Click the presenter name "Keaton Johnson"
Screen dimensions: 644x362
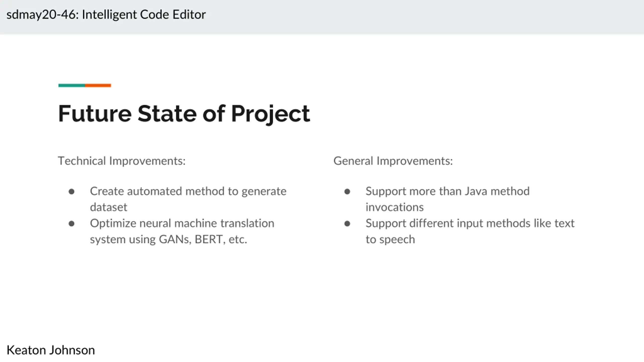pyautogui.click(x=51, y=350)
